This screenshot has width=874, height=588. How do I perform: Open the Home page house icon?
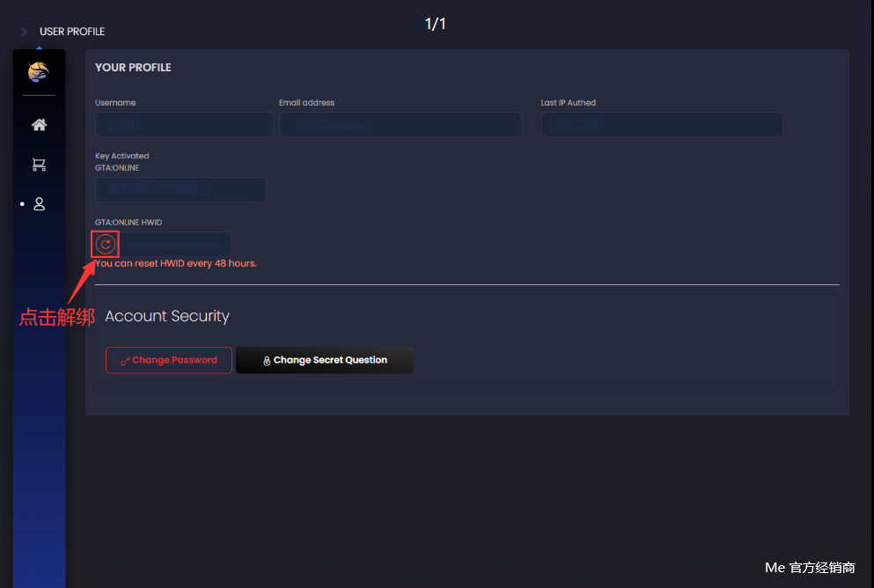39,125
